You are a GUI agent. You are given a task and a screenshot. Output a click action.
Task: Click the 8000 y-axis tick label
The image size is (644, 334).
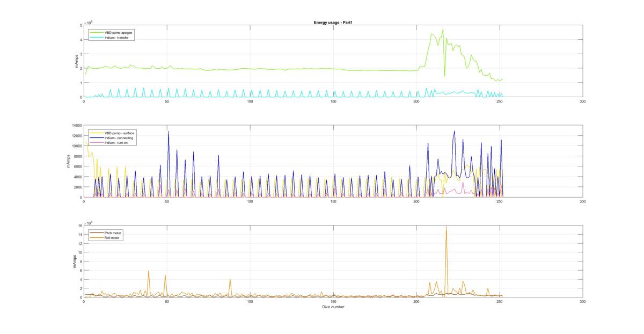[x=77, y=156]
